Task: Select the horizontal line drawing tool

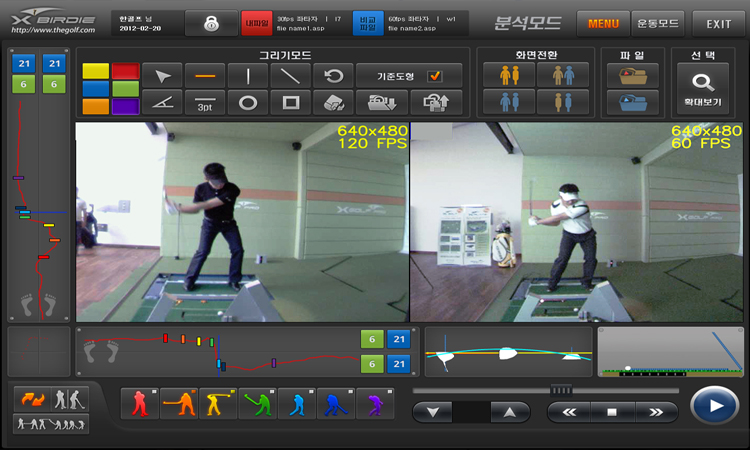Action: point(205,76)
